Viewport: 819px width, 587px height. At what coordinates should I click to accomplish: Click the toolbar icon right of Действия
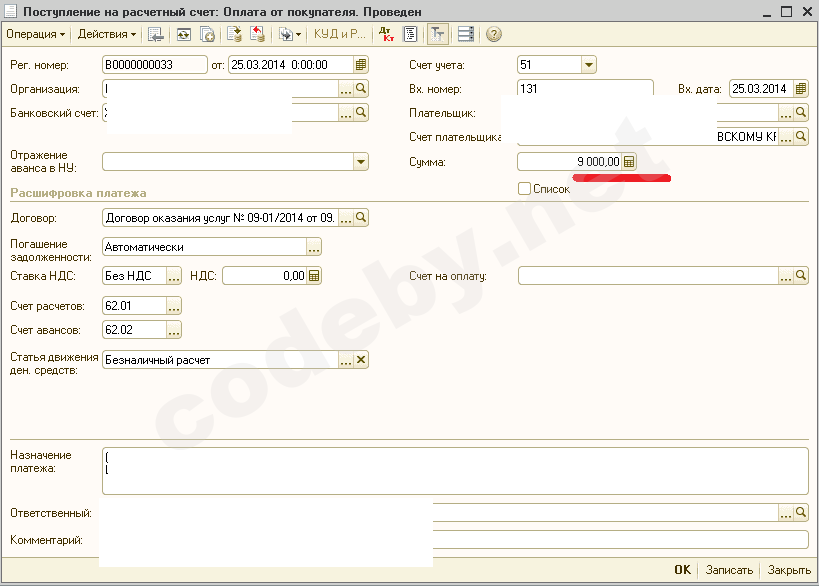(x=156, y=34)
